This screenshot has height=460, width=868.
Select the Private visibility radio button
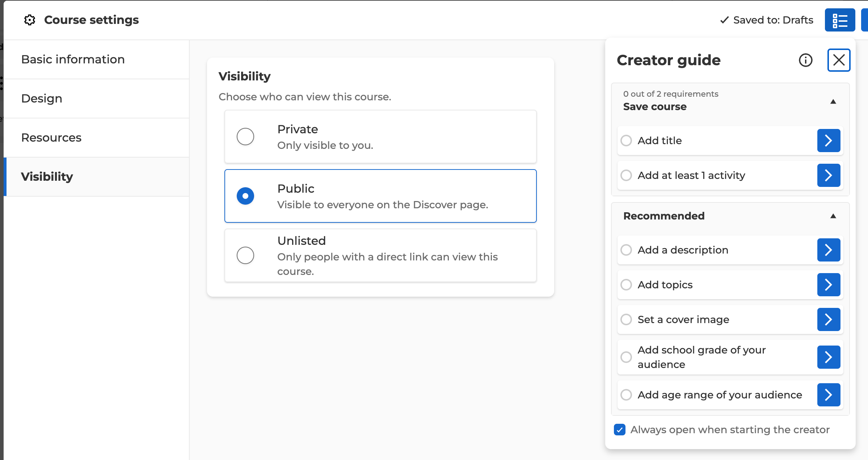click(x=245, y=137)
